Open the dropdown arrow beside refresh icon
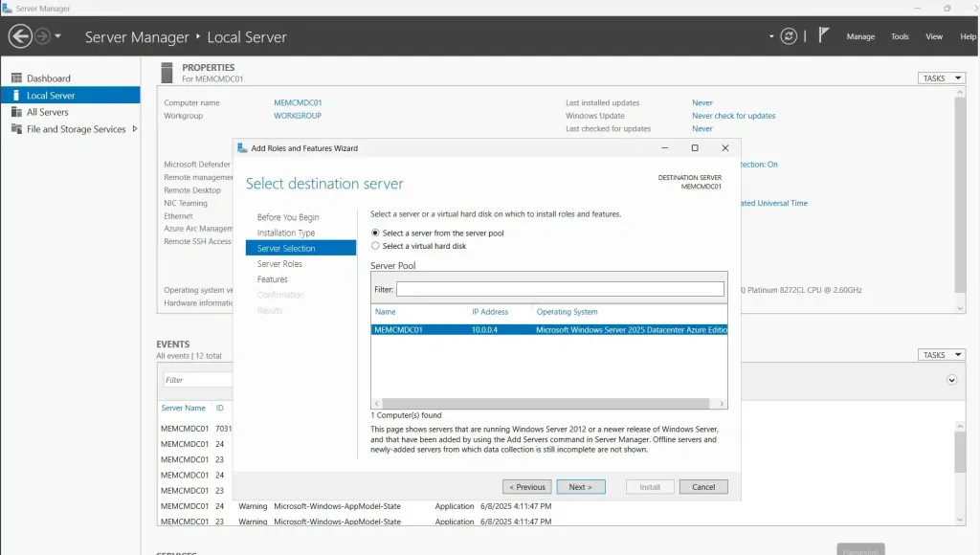The height and width of the screenshot is (555, 980). 771,36
